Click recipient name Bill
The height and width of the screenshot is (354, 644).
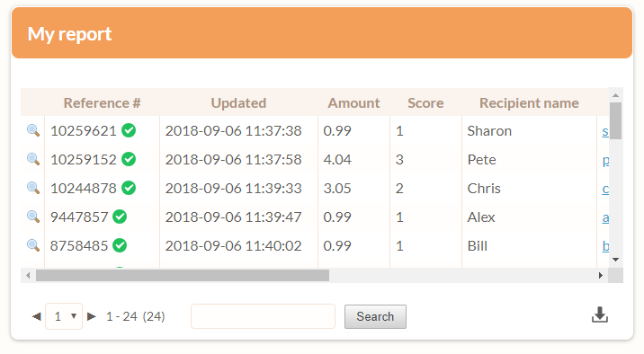click(478, 245)
